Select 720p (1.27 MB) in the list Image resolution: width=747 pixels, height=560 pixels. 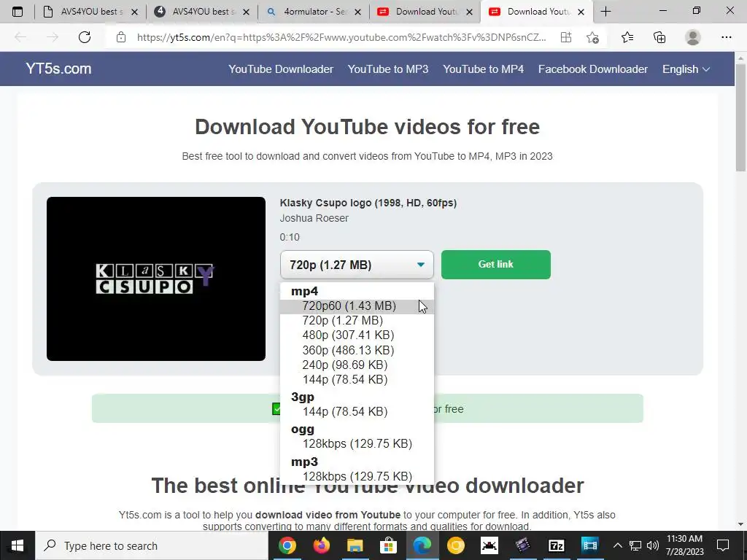click(x=357, y=321)
